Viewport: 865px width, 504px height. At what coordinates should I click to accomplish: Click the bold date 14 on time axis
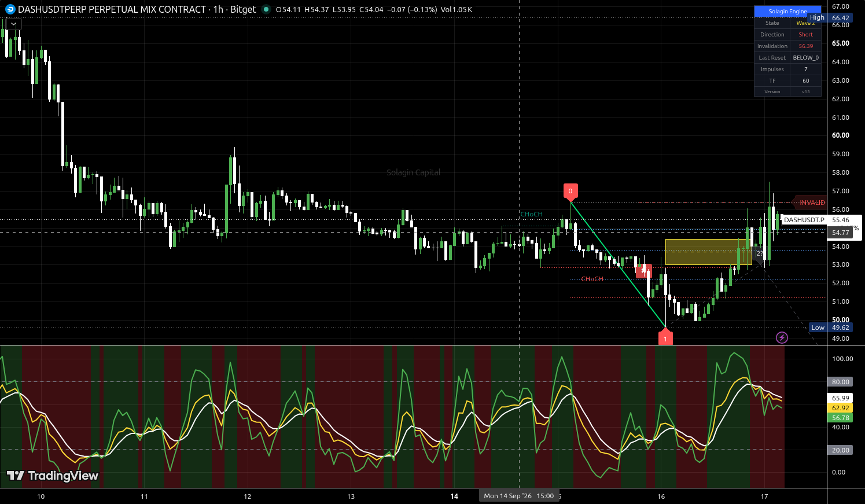(454, 496)
